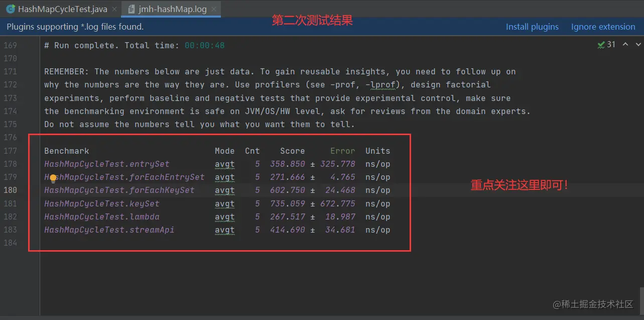
Task: Close the HashMapCycleTest.java tab
Action: 114,10
